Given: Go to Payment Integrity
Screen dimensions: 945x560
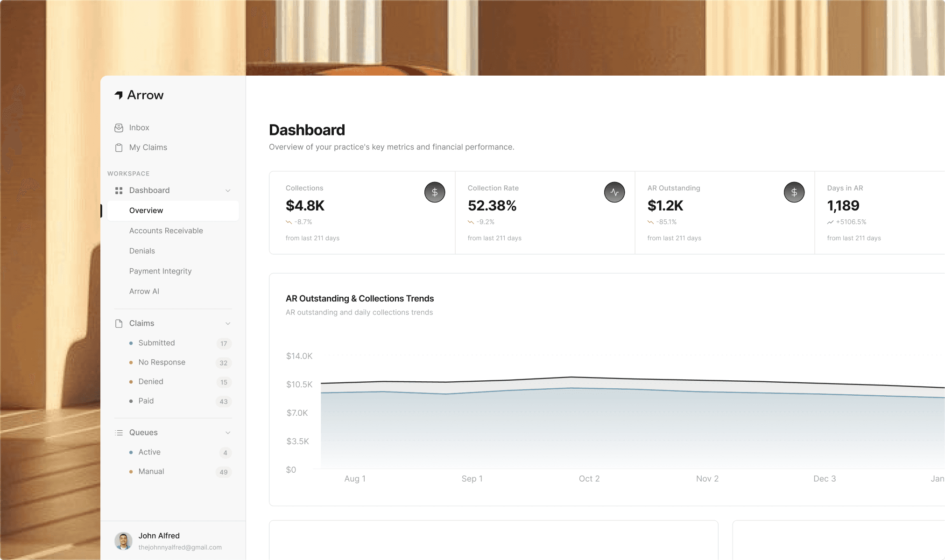Looking at the screenshot, I should (160, 271).
